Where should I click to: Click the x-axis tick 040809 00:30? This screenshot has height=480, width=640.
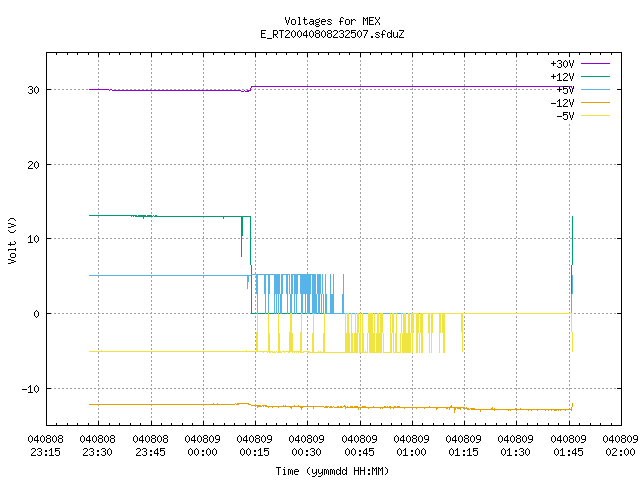pyautogui.click(x=306, y=446)
